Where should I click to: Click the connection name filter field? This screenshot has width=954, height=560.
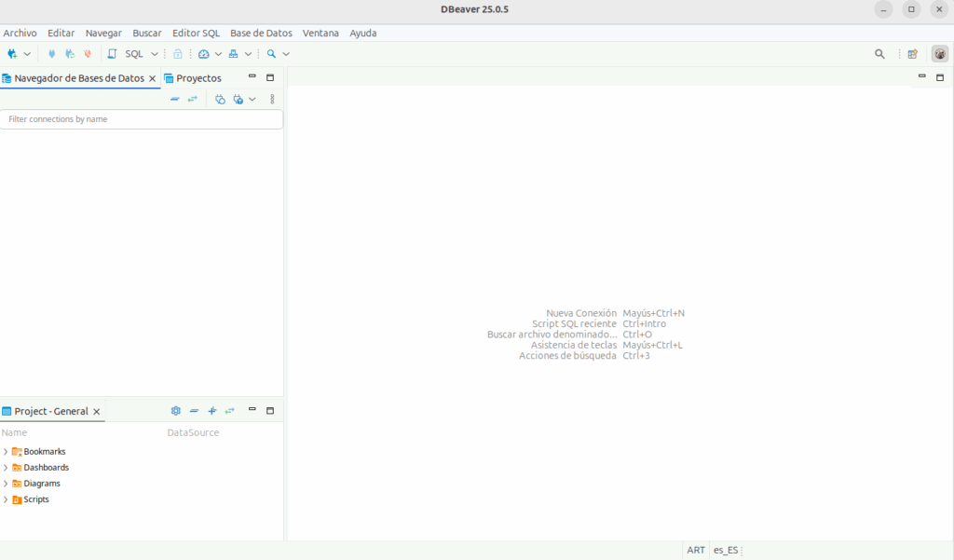(142, 119)
